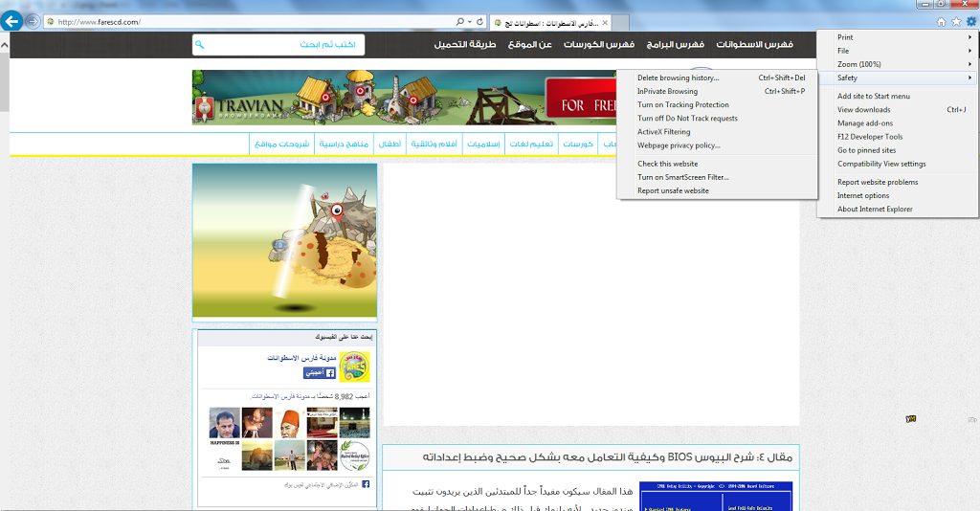
Task: Open مدونة فارس الاسطوانات Facebook page link
Action: pyautogui.click(x=301, y=358)
